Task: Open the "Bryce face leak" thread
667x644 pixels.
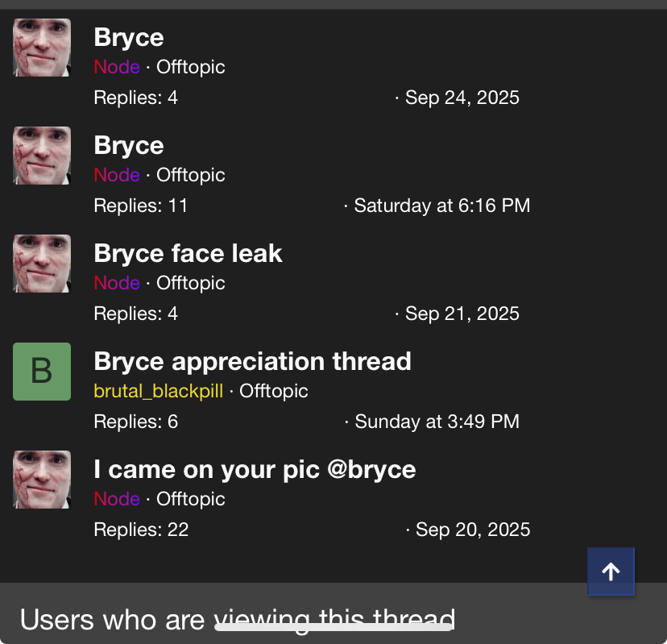Action: coord(188,254)
